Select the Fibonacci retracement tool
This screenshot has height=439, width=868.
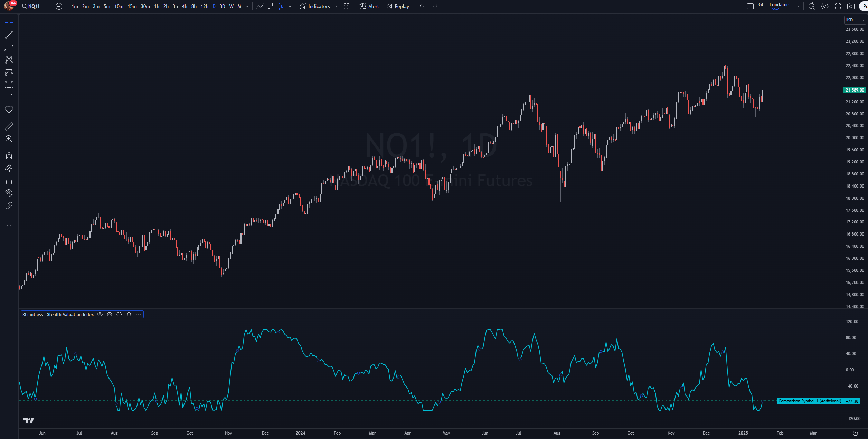[9, 47]
